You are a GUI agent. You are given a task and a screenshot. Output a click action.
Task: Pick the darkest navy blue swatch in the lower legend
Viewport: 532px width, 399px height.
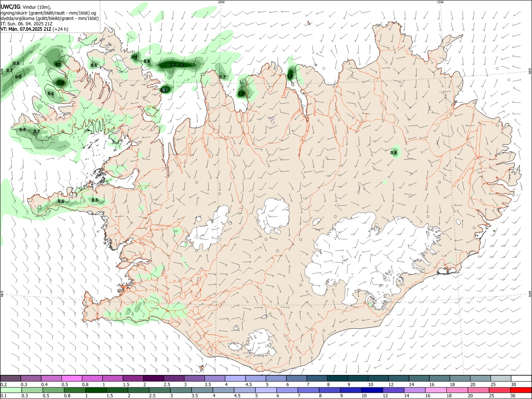372,390
